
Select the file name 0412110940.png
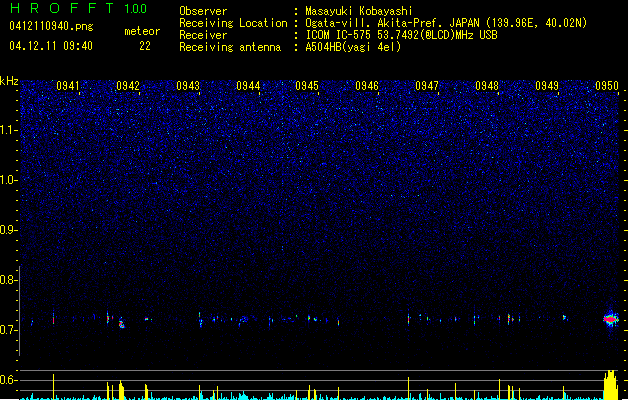pos(51,26)
